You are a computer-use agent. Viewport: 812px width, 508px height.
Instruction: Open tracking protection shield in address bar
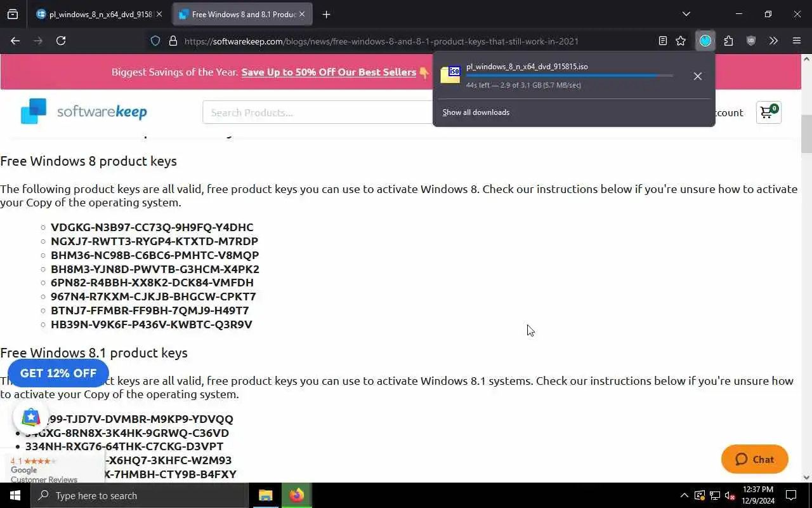155,41
